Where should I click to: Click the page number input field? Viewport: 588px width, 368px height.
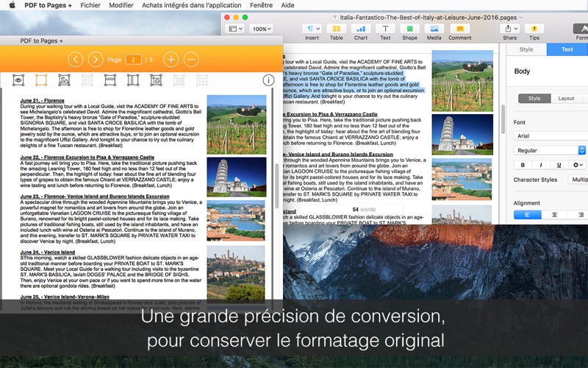[x=133, y=60]
